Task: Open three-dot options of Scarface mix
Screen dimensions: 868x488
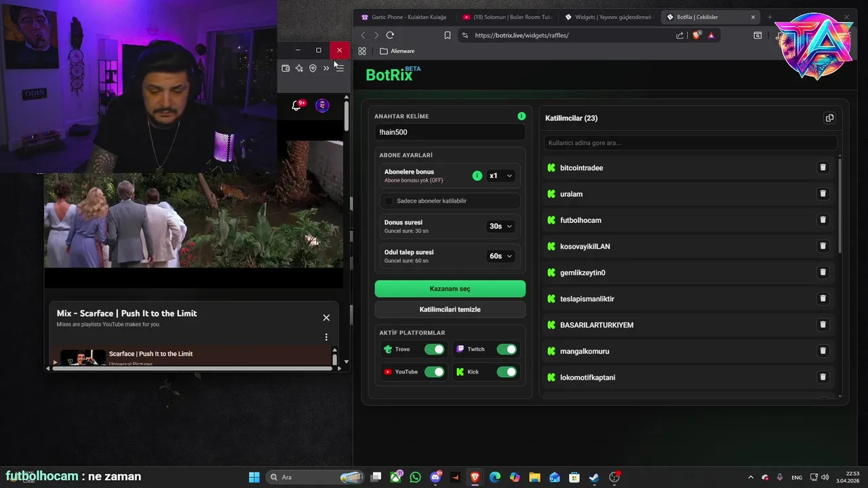Action: coord(326,337)
